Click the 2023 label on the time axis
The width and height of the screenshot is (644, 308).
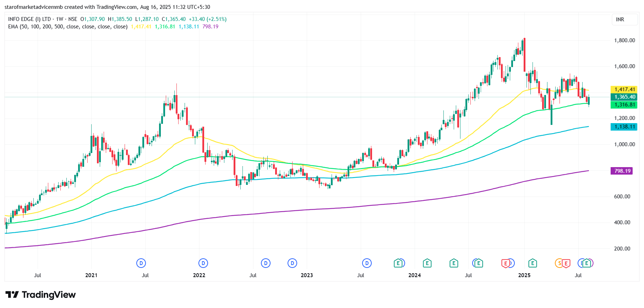click(x=307, y=275)
